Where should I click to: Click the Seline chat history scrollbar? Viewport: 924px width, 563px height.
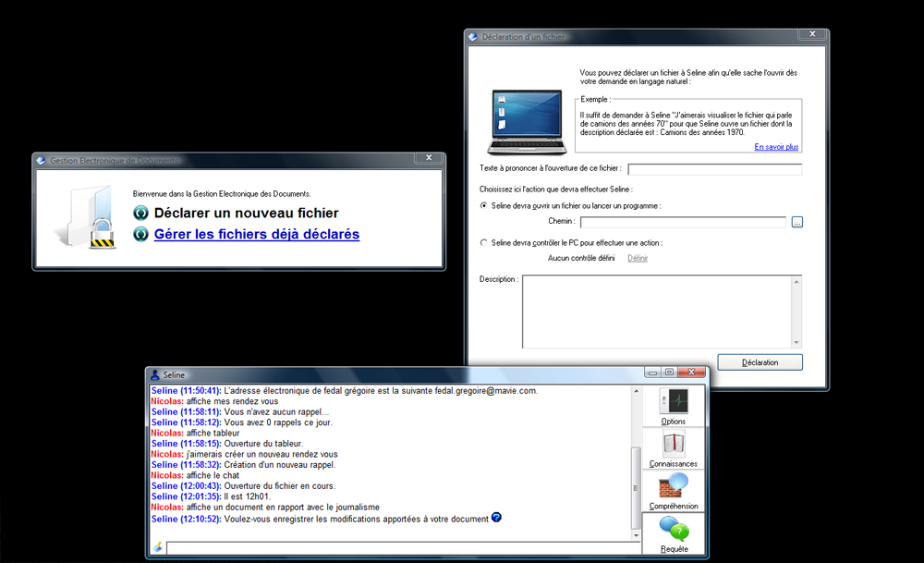[636, 462]
